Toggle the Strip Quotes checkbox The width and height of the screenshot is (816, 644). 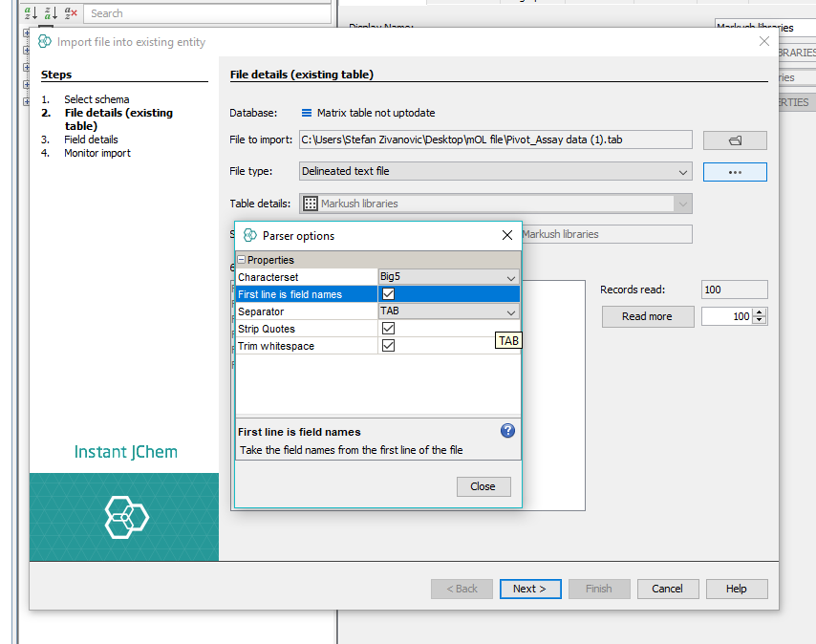pyautogui.click(x=388, y=329)
